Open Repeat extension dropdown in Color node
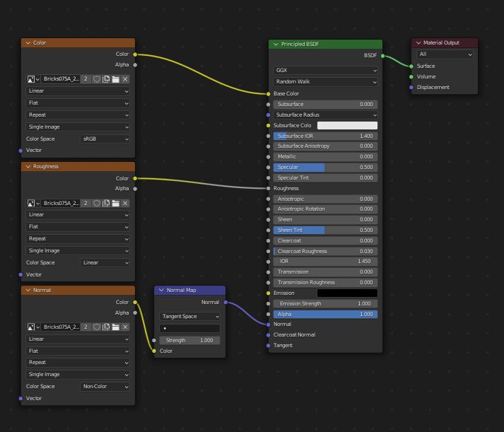The width and height of the screenshot is (504, 432). [78, 115]
